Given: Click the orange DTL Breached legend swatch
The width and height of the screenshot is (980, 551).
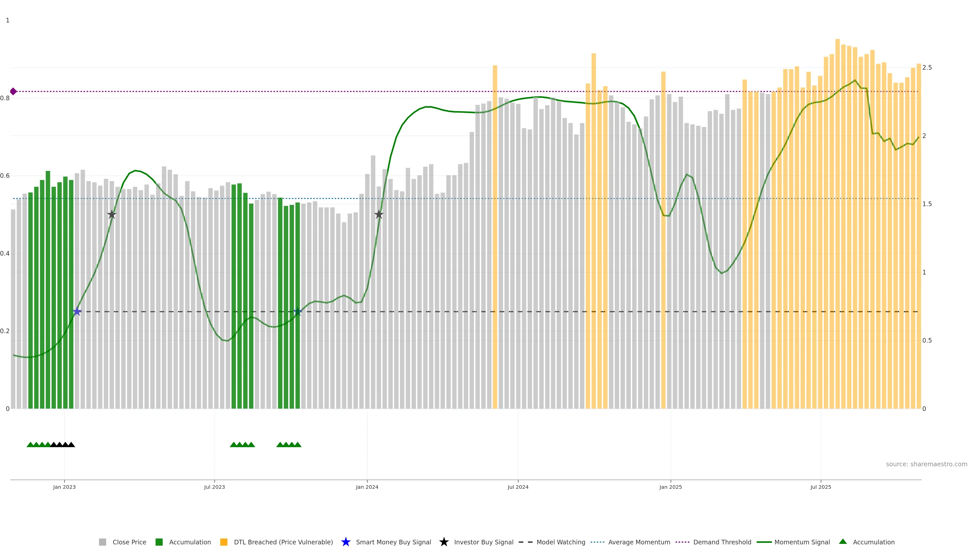Looking at the screenshot, I should pyautogui.click(x=224, y=542).
